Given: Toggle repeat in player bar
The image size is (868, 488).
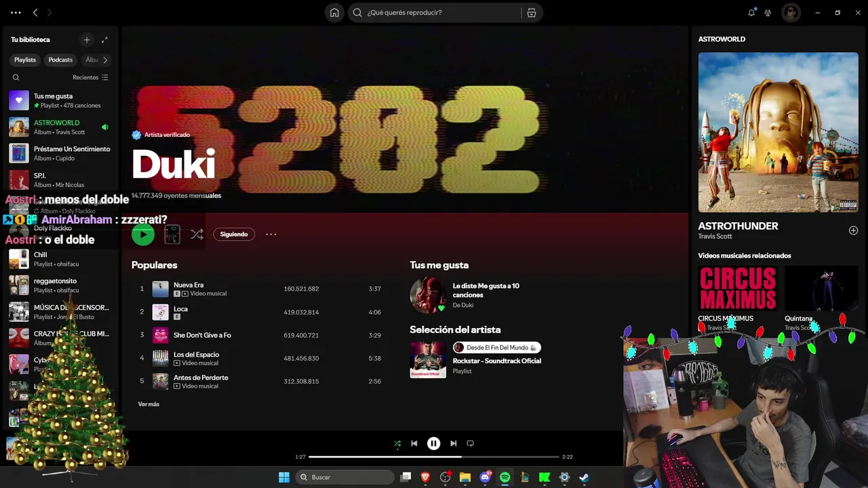Looking at the screenshot, I should [x=470, y=443].
